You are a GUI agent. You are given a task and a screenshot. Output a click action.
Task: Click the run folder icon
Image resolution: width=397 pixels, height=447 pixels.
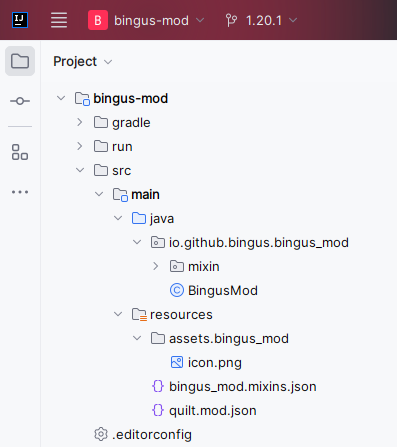(x=101, y=146)
